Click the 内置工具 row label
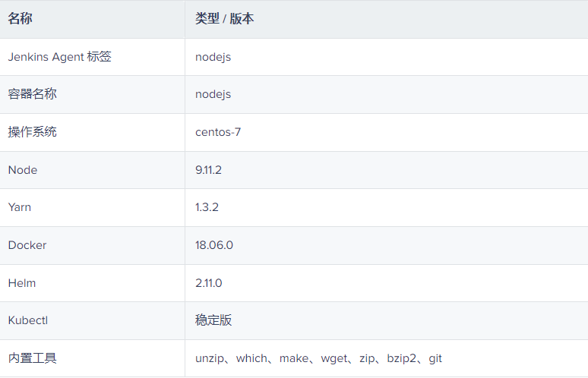The image size is (588, 378). [x=32, y=358]
